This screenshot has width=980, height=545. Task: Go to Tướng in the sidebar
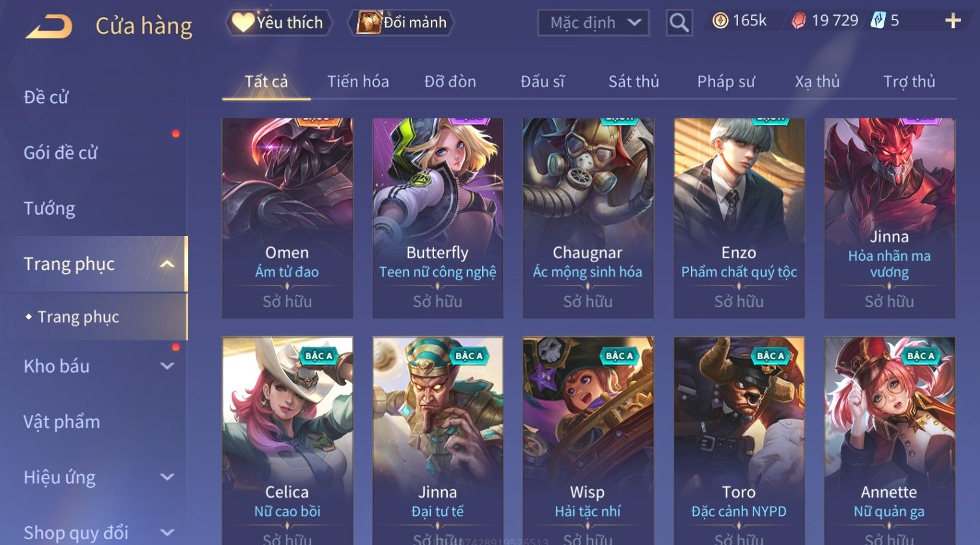(x=49, y=208)
